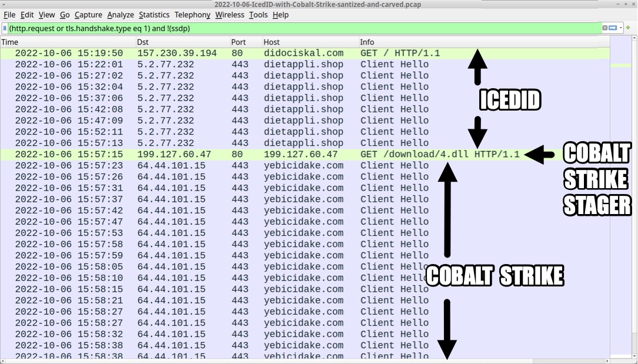Select the GET /download/4.dll packet row
Image resolution: width=638 pixels, height=364 pixels.
pos(305,155)
